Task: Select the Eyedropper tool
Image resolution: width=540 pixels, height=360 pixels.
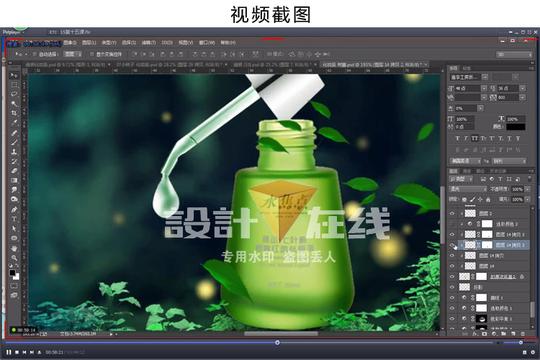Action: point(14,123)
